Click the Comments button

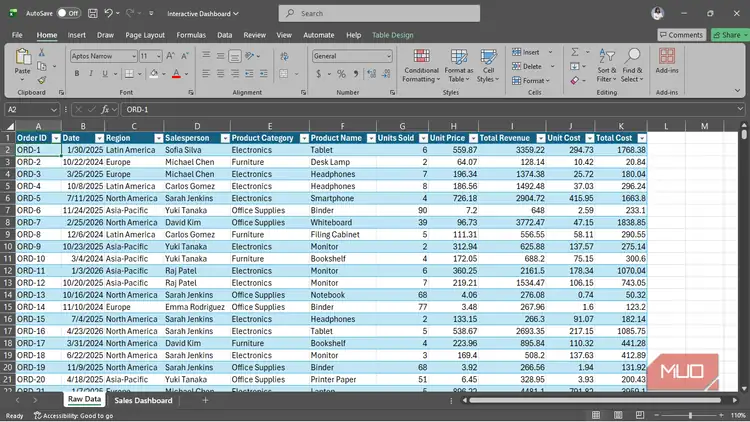pos(682,35)
